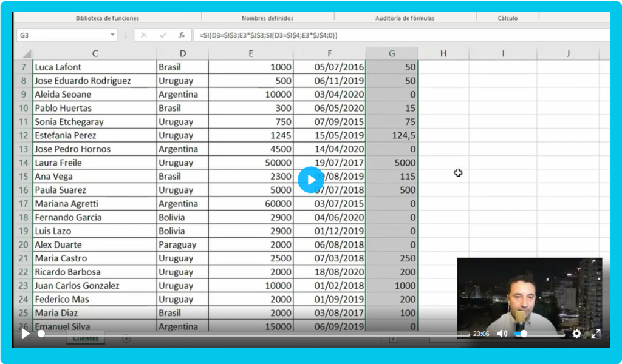Adjust the video volume slider

tap(523, 334)
